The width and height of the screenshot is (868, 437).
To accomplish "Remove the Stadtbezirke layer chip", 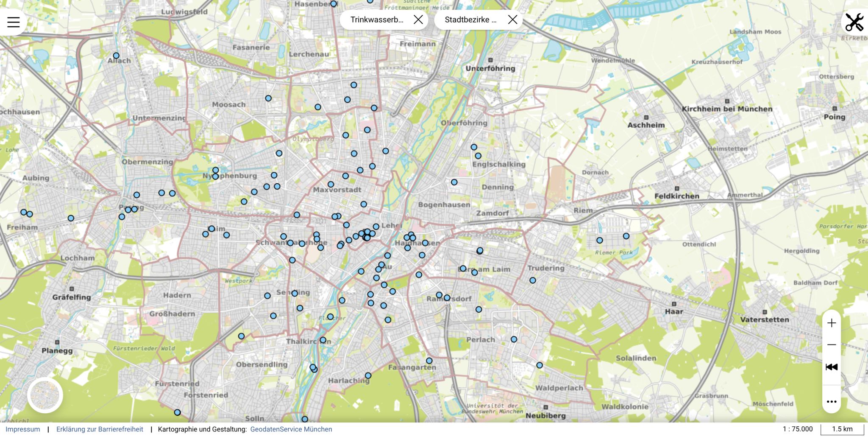I will [x=512, y=20].
